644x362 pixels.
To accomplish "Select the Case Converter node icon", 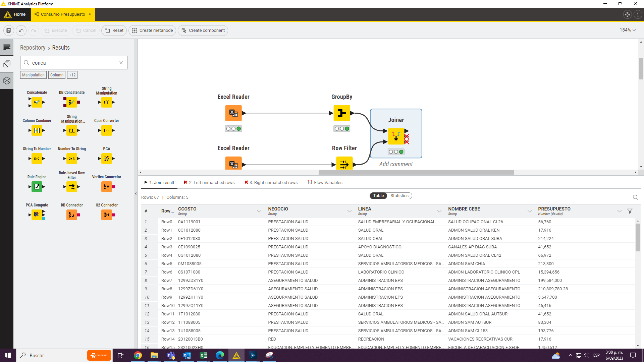I will coord(107,130).
